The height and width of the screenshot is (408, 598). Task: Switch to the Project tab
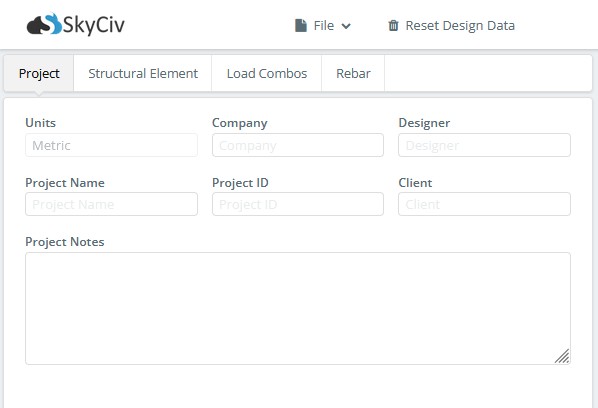coord(39,73)
